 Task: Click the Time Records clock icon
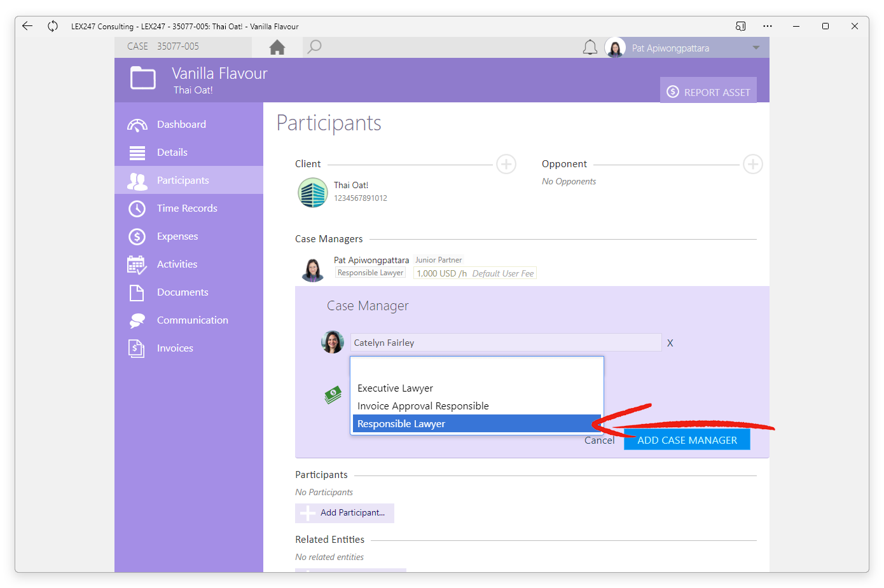click(x=137, y=209)
